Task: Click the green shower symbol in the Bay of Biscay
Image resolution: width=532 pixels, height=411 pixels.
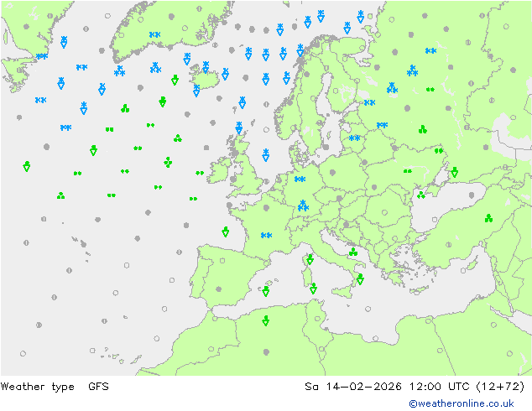Action: pos(225,232)
